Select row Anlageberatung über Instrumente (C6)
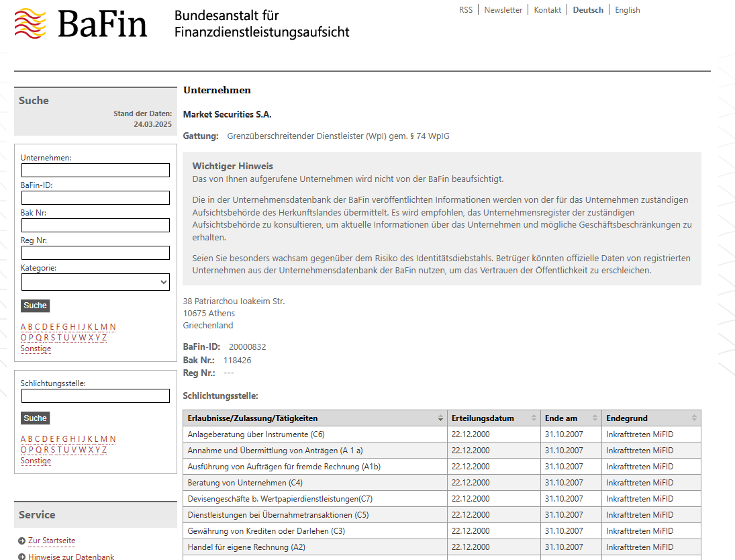The image size is (735, 560). [442, 434]
